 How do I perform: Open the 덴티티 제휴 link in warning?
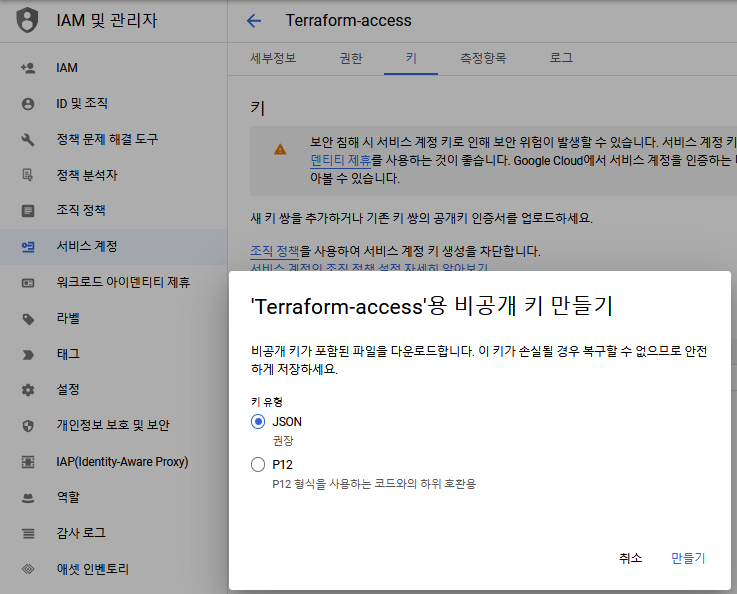[341, 160]
